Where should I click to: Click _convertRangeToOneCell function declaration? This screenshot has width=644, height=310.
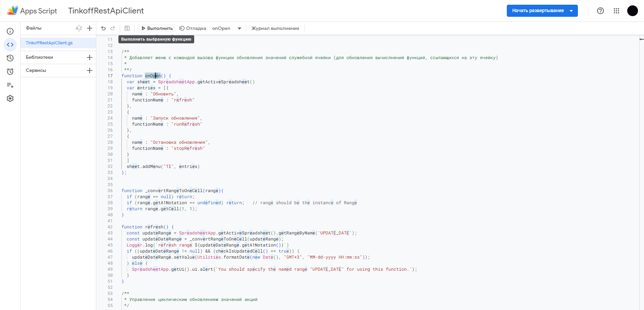(172, 191)
